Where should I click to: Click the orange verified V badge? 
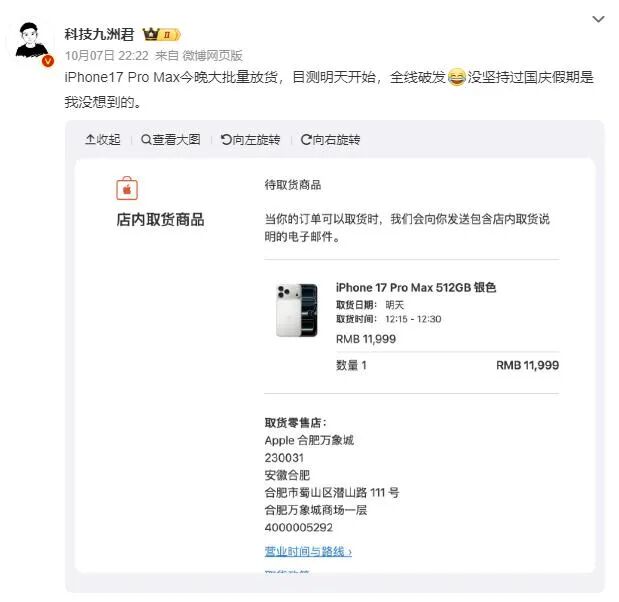[x=48, y=61]
